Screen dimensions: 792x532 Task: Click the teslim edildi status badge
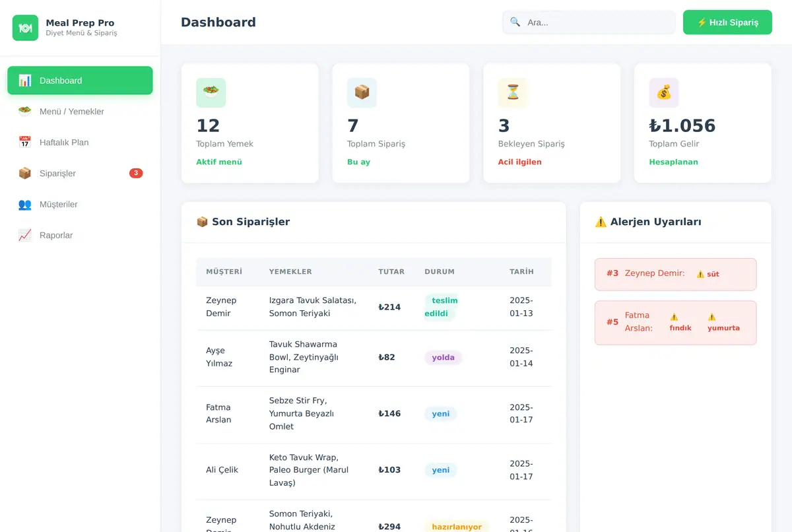(441, 307)
